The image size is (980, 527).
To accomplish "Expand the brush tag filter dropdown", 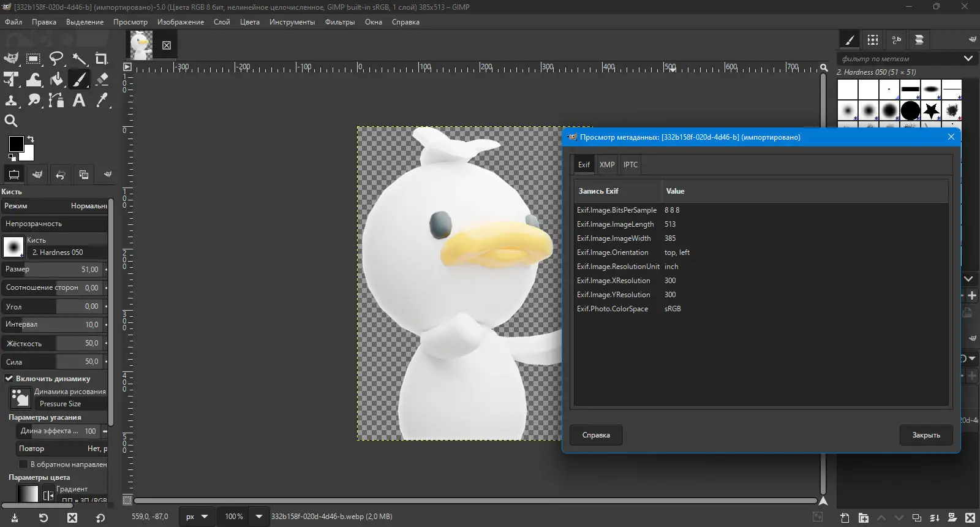I will click(968, 59).
